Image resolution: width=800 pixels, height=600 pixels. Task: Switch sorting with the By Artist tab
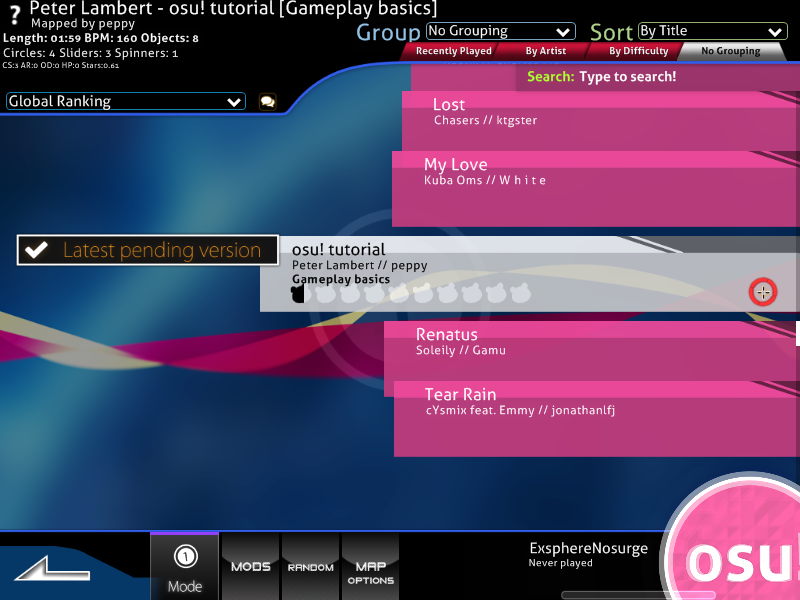(x=546, y=50)
